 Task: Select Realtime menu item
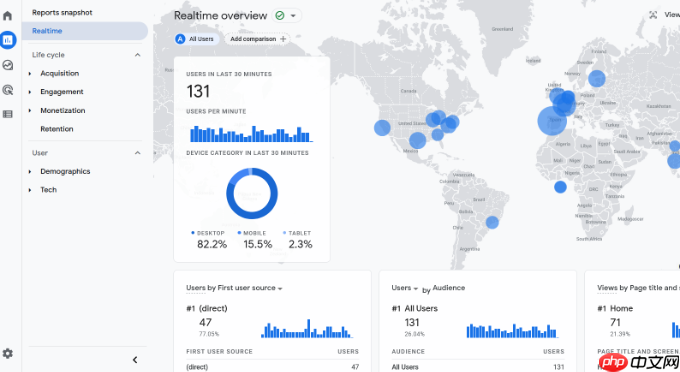(85, 31)
